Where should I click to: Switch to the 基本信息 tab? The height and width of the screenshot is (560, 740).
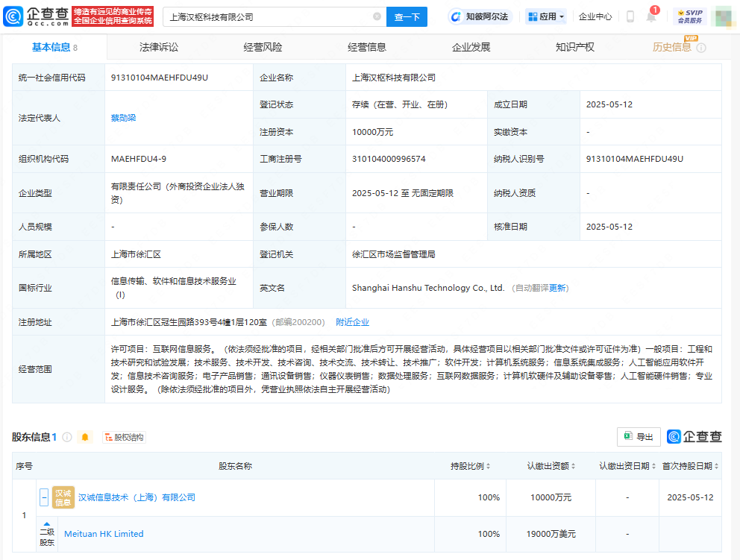[54, 47]
